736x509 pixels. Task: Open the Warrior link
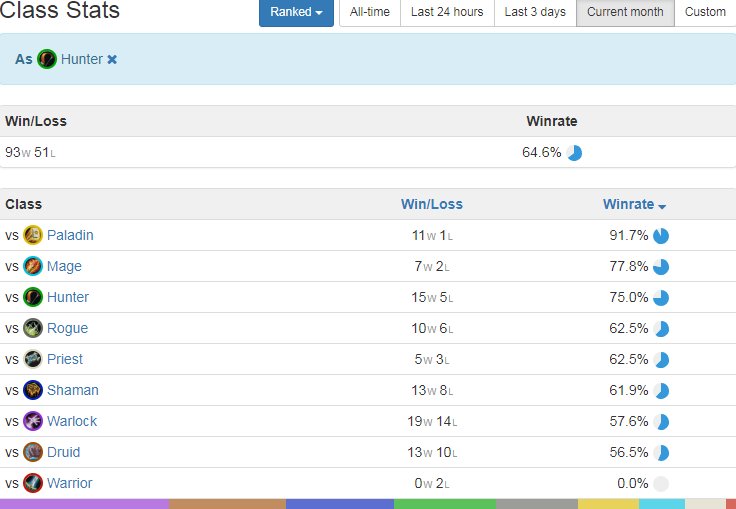tap(70, 483)
